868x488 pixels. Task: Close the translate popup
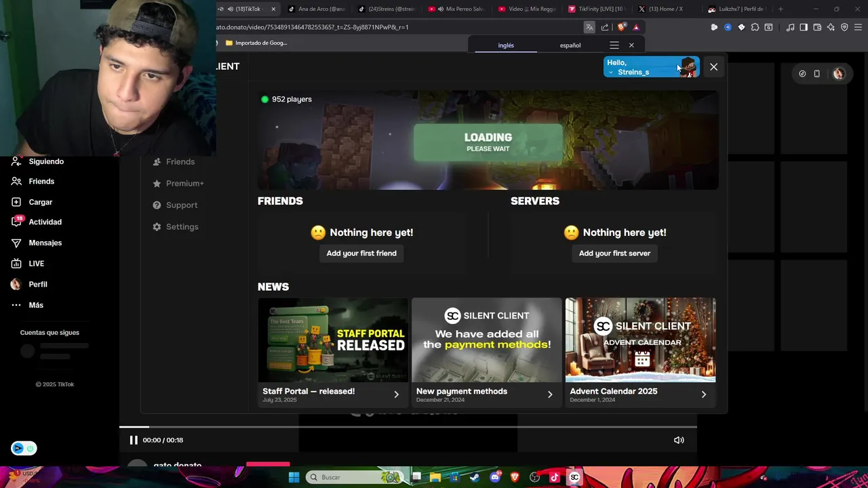click(x=631, y=45)
